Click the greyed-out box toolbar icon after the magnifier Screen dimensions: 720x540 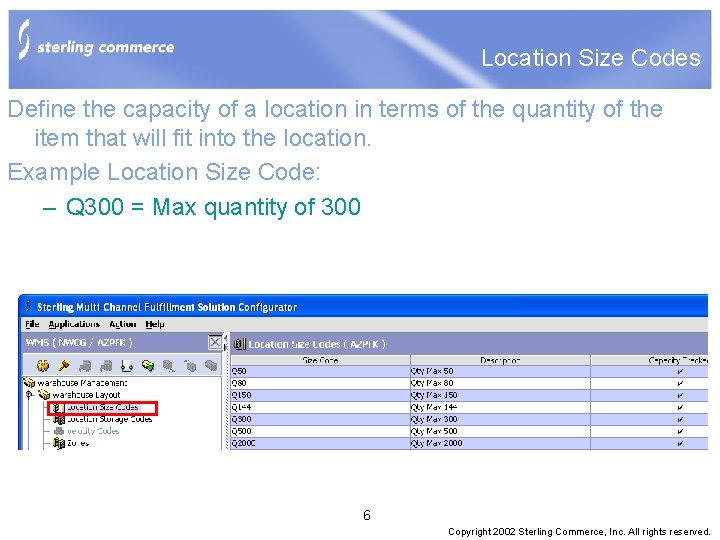coord(190,366)
